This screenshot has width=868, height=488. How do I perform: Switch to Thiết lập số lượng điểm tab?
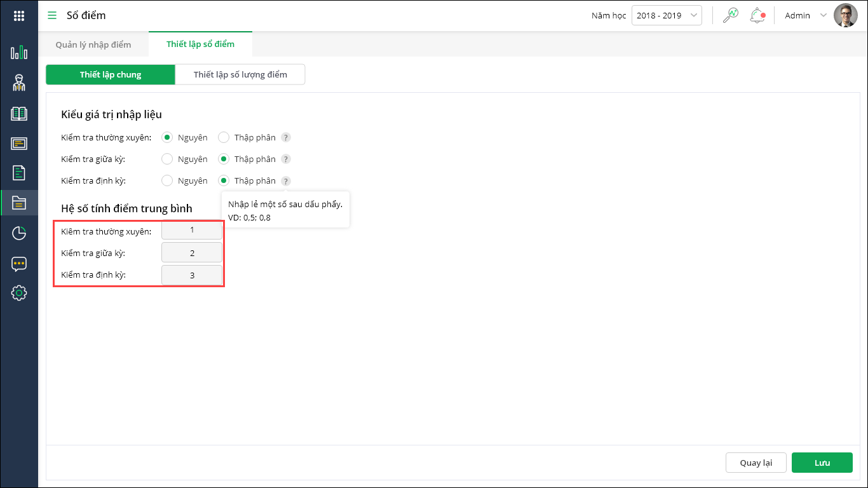(x=240, y=74)
